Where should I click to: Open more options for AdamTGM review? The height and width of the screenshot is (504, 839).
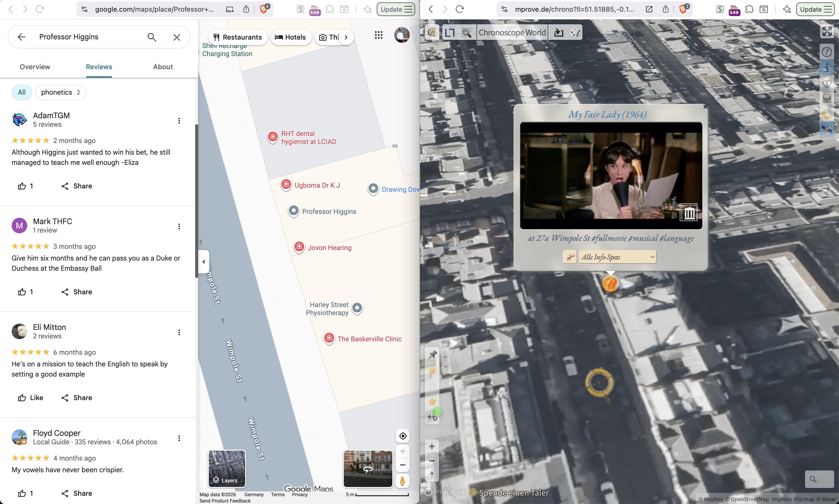pos(179,121)
